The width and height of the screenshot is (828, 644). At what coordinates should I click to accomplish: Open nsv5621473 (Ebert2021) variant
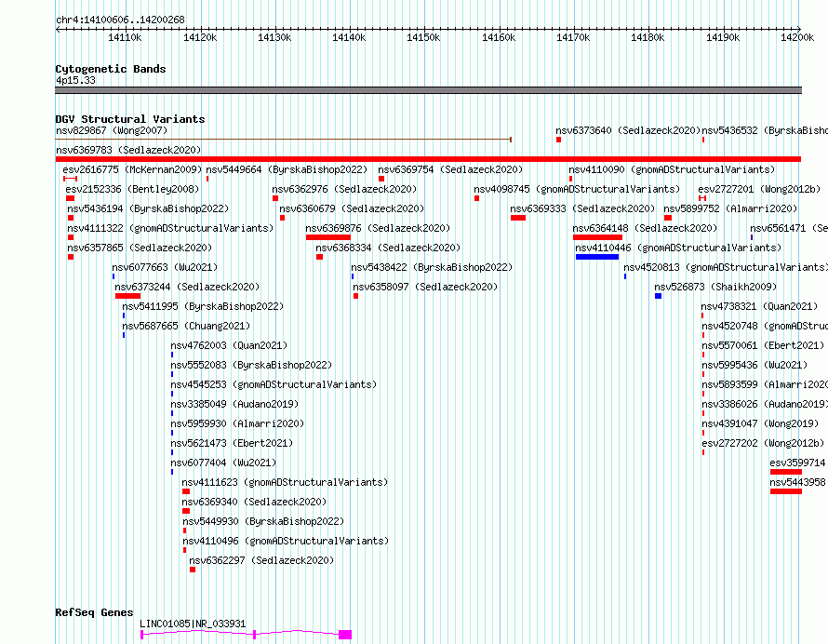[x=232, y=443]
